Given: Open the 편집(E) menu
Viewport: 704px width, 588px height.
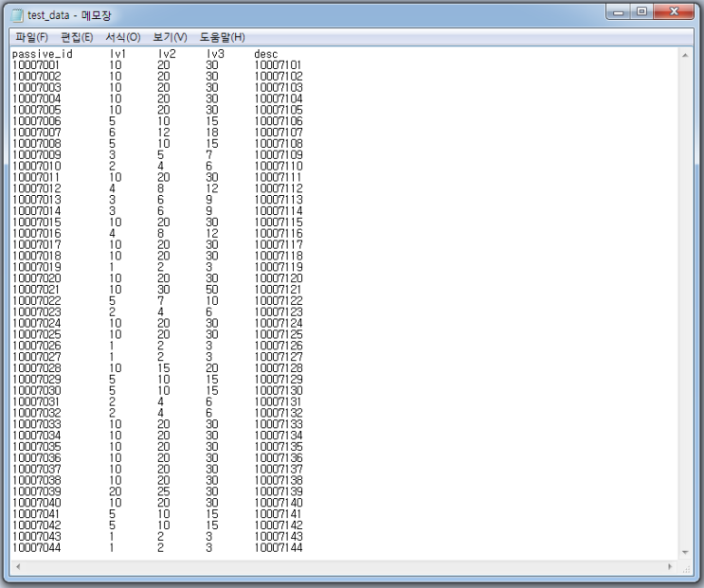Looking at the screenshot, I should click(77, 37).
